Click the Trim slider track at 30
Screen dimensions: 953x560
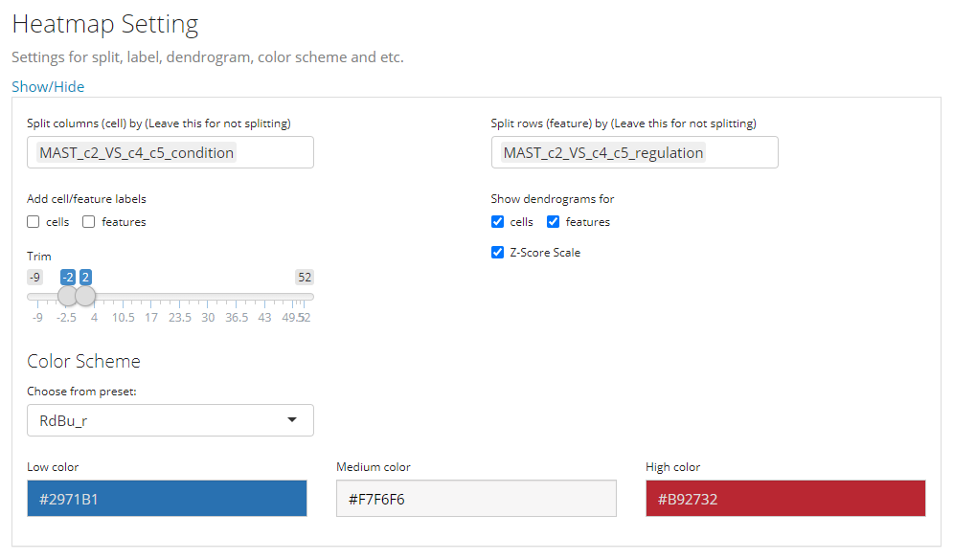pos(208,297)
